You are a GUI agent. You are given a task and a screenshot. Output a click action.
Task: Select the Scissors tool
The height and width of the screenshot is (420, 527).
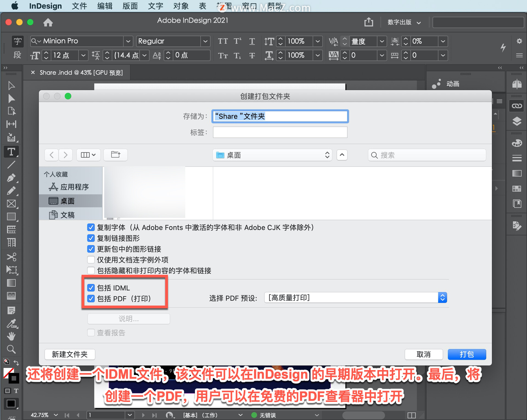pyautogui.click(x=11, y=257)
